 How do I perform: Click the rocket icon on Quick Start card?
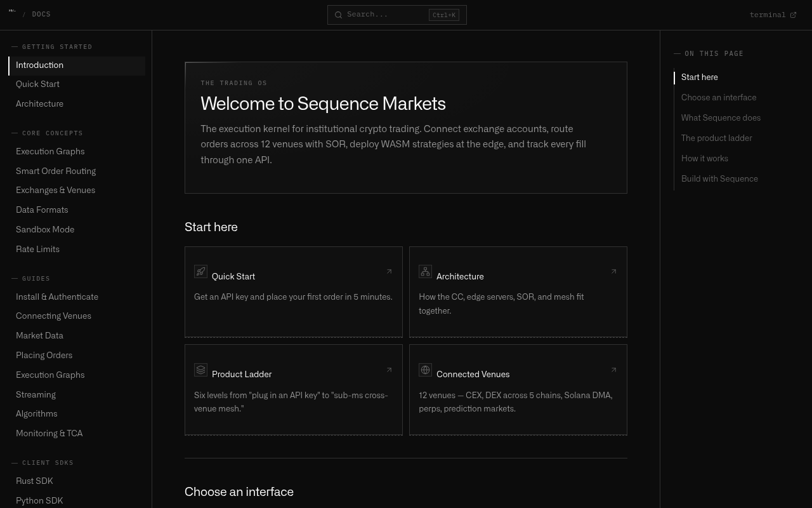pyautogui.click(x=200, y=272)
